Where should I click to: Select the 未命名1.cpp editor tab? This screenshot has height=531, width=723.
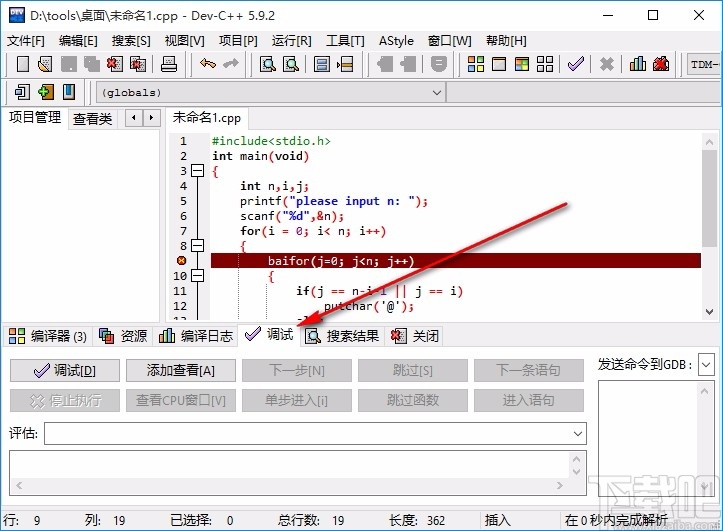coord(207,118)
